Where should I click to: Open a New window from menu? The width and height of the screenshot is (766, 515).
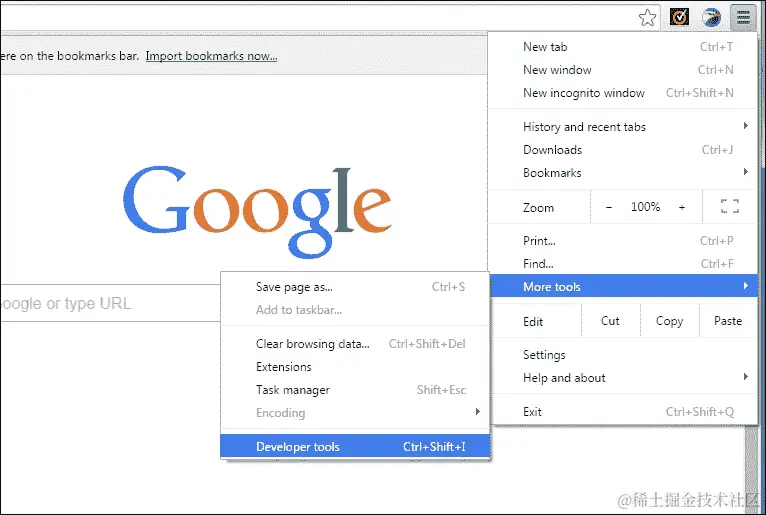(x=623, y=70)
